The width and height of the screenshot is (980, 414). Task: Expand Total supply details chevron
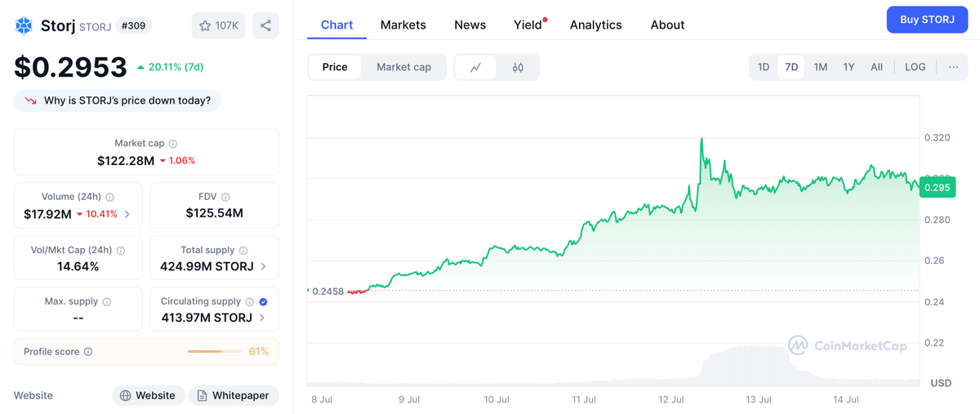coord(263,267)
